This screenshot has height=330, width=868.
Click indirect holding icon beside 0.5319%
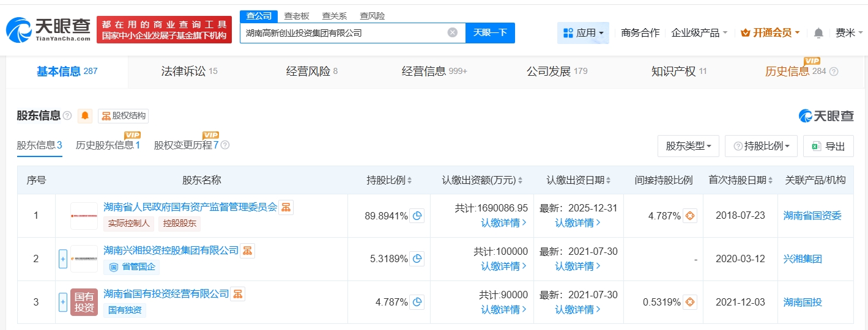click(689, 302)
